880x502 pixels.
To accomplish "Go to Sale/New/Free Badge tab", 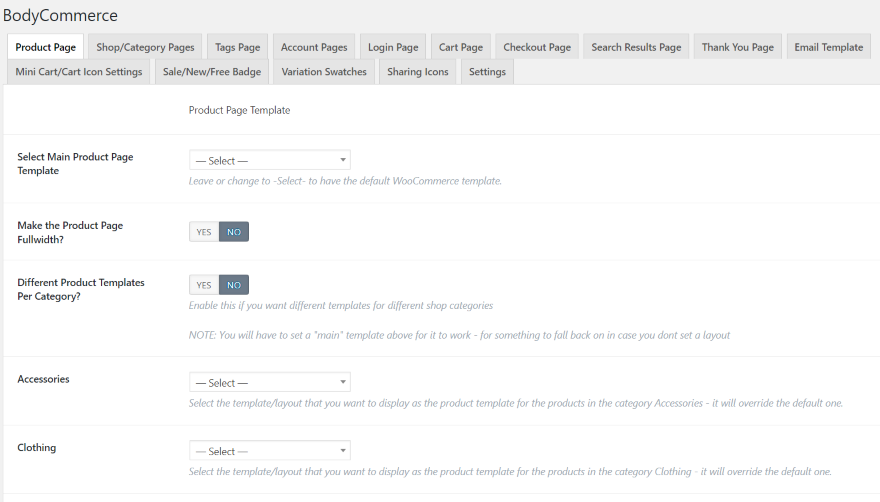I will pos(212,72).
